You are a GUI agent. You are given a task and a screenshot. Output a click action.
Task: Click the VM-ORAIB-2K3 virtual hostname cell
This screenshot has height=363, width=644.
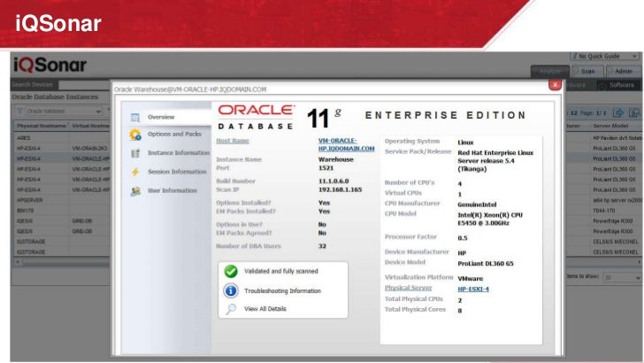89,149
